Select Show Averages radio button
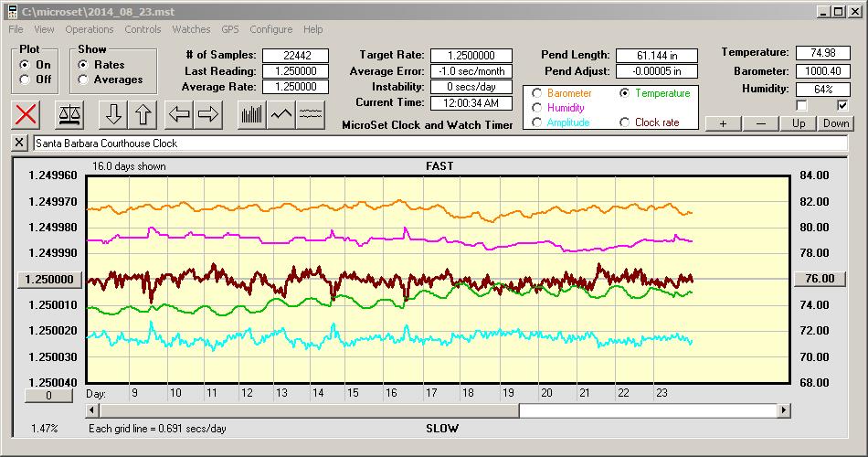The height and width of the screenshot is (457, 868). 83,80
